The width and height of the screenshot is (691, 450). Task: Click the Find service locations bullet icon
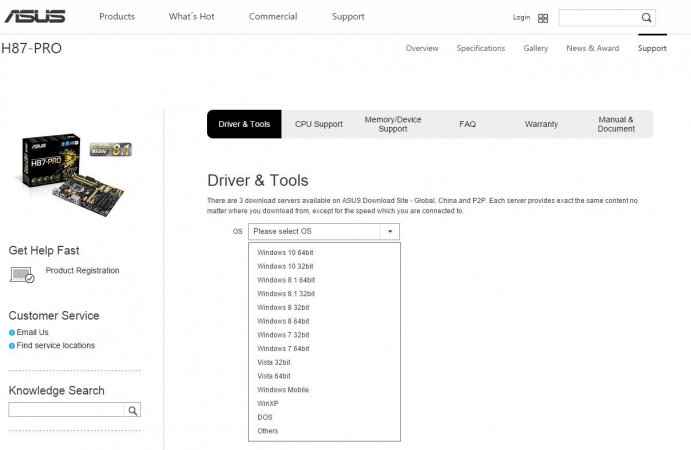coord(12,346)
